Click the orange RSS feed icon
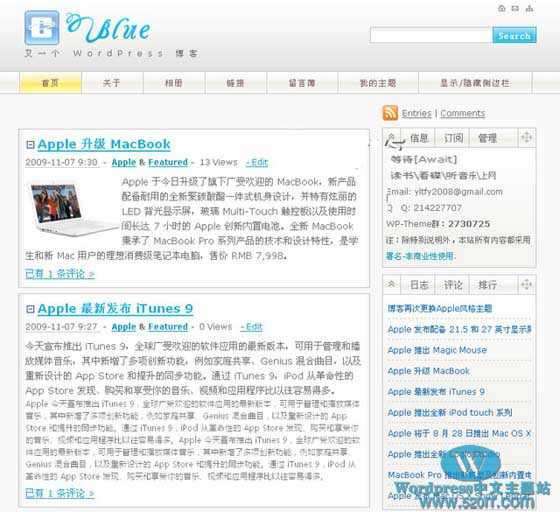Viewport: 560px width, 512px height. click(x=390, y=113)
